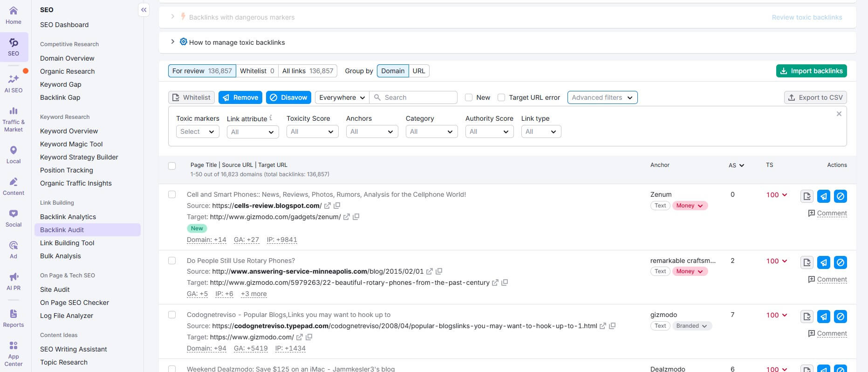The image size is (868, 372).
Task: Tick the New filter checkbox
Action: [x=469, y=97]
